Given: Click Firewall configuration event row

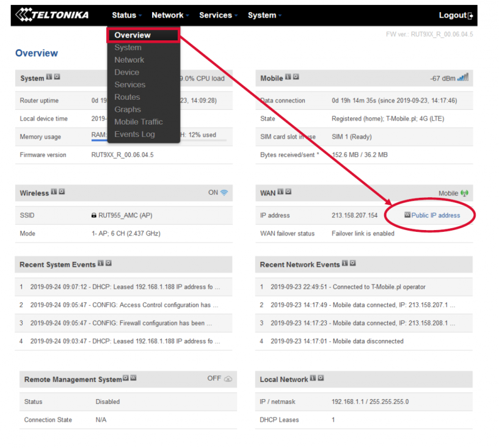Looking at the screenshot, I should click(x=123, y=323).
